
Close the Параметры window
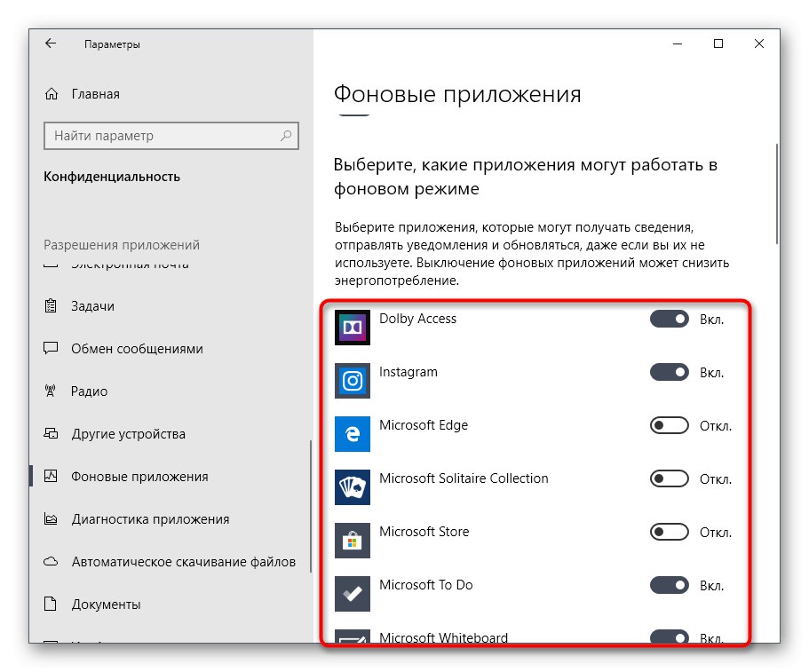tap(759, 43)
